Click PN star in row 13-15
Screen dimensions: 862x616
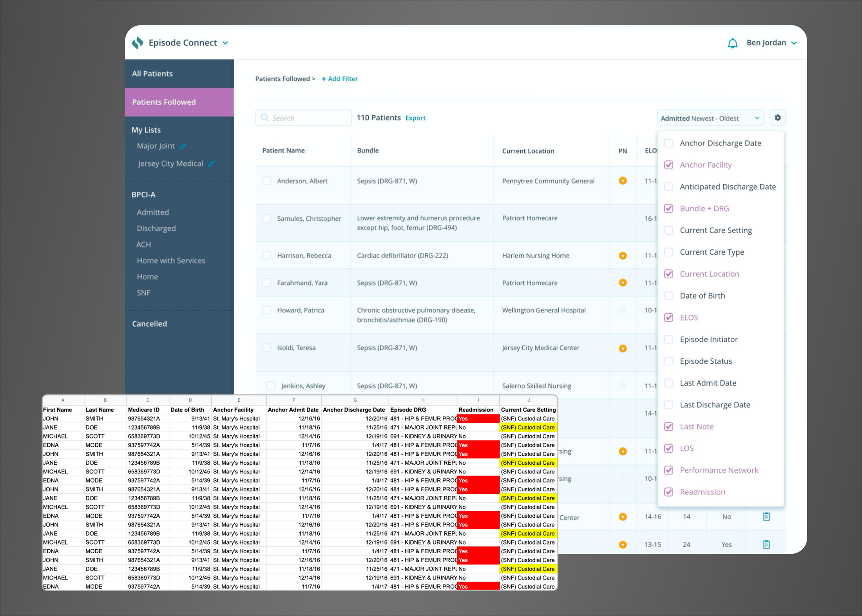tap(623, 544)
